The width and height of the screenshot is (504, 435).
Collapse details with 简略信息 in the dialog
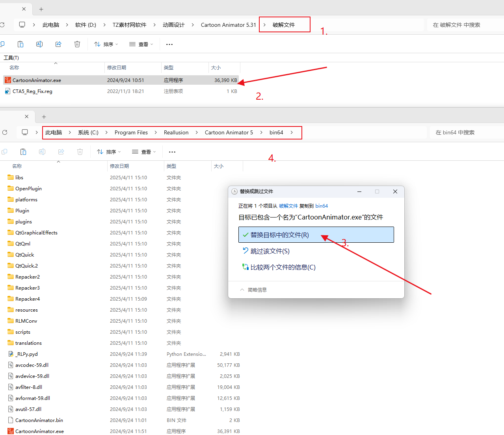tap(253, 290)
